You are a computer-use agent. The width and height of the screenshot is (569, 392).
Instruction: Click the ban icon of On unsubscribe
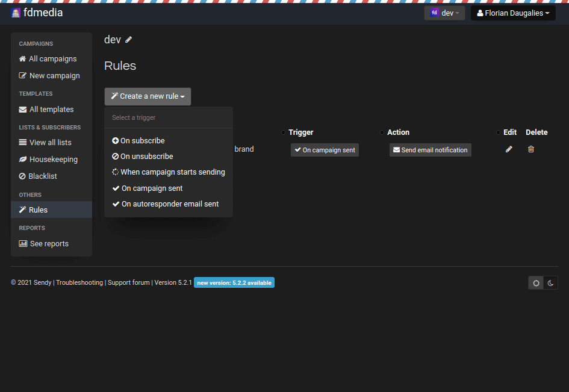116,156
